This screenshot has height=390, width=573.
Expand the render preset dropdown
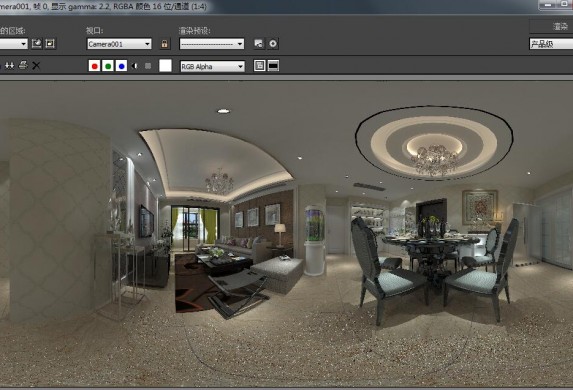point(212,44)
